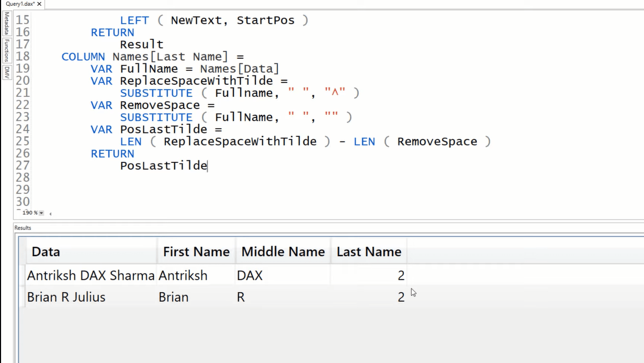Open the 190 % zoom dropdown
Viewport: 644px width, 363px height.
pos(41,213)
